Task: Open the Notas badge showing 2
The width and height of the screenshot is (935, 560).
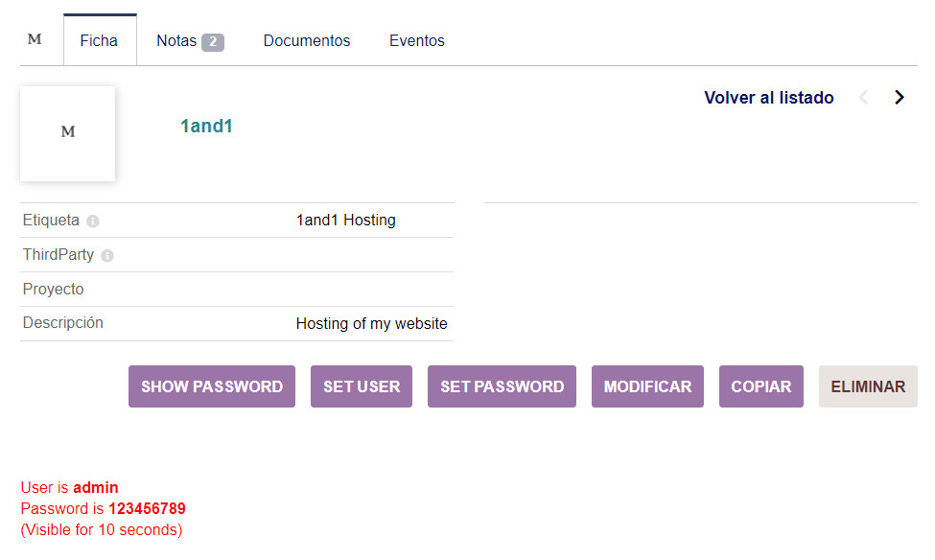Action: (x=213, y=41)
